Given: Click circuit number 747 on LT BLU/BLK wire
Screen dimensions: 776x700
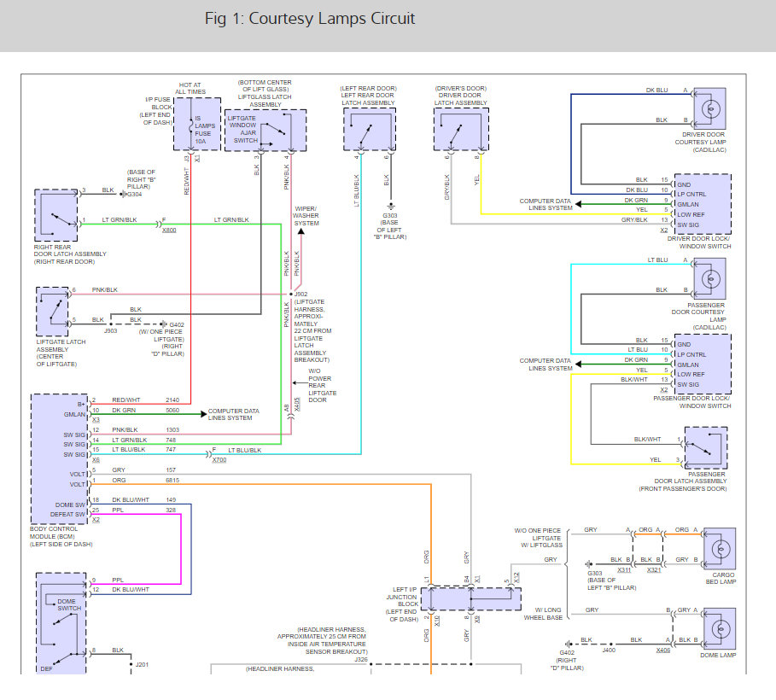Looking at the screenshot, I should tap(171, 450).
